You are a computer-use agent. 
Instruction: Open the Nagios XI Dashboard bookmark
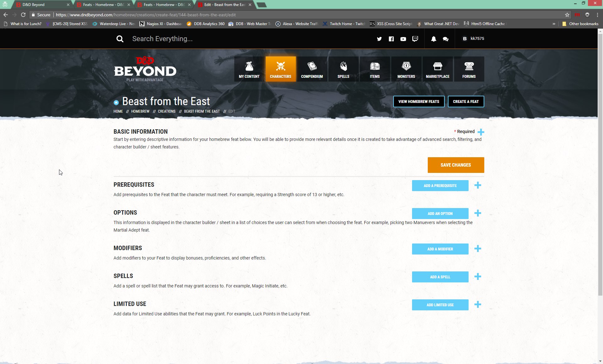[x=161, y=24]
